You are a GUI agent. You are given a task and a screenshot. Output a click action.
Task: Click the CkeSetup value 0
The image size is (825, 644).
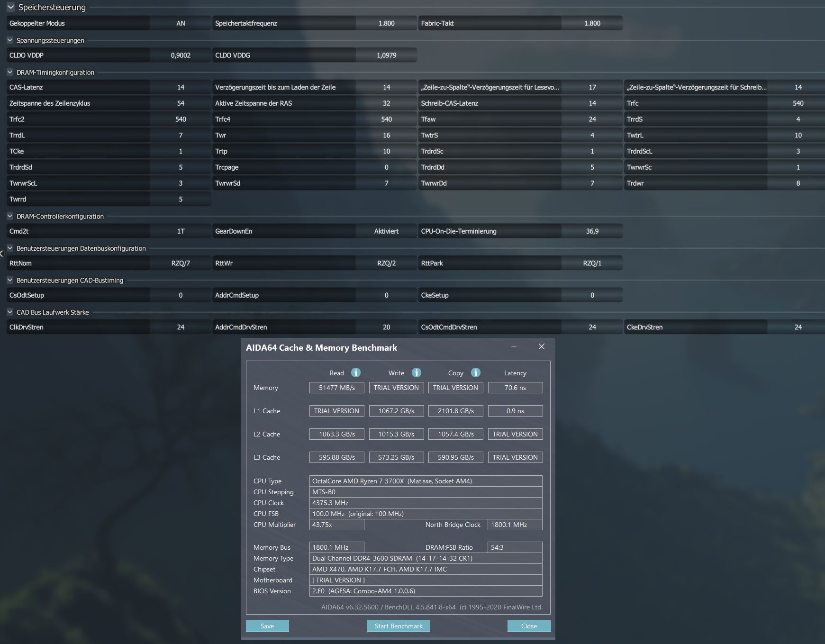point(592,295)
